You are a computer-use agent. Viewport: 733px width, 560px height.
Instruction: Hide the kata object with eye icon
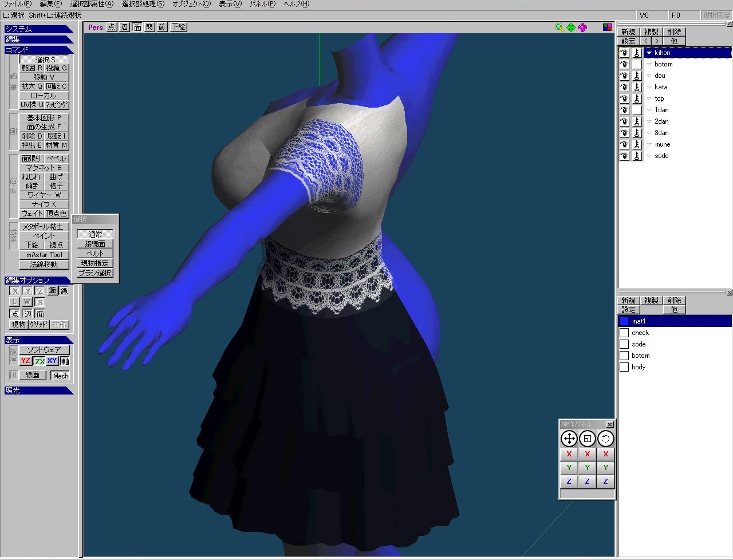(x=624, y=87)
